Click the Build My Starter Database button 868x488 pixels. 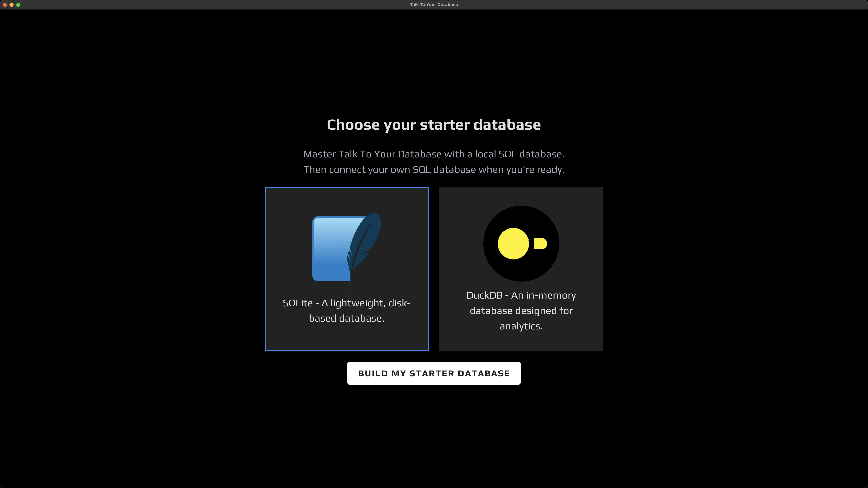click(434, 373)
